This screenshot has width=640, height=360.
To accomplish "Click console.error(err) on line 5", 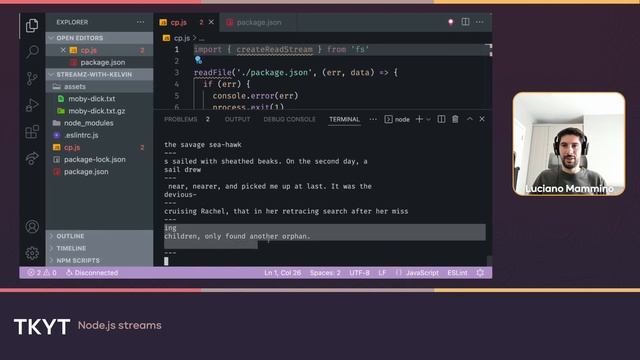I will pos(256,96).
